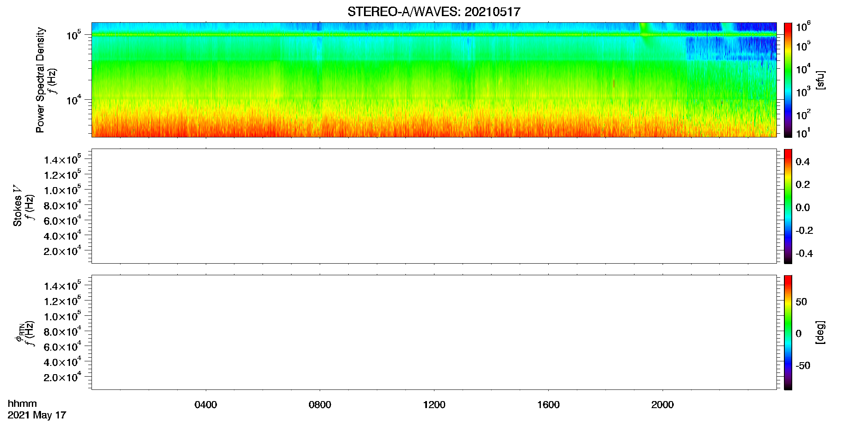The height and width of the screenshot is (447, 868).
Task: Click the 0 label on degrees colorbar
Action: coord(798,334)
